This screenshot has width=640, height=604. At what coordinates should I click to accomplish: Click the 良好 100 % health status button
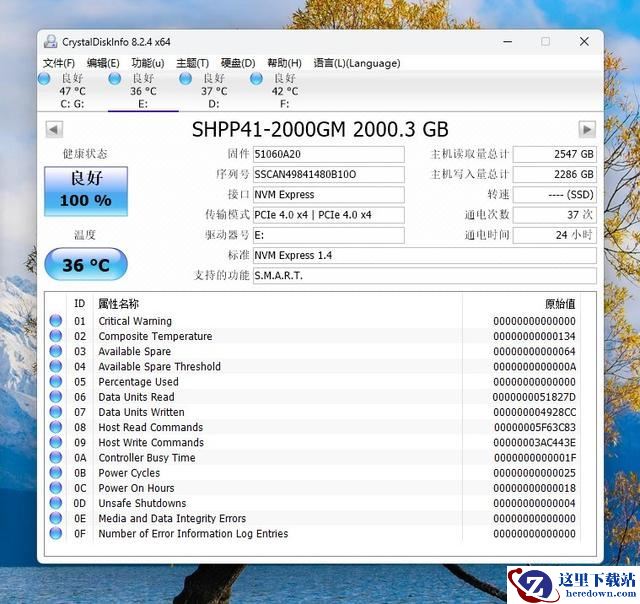click(x=86, y=191)
